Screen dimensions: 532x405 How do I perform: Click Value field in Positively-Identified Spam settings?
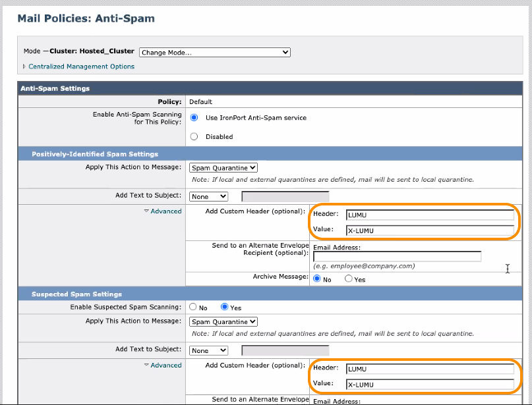coord(429,230)
